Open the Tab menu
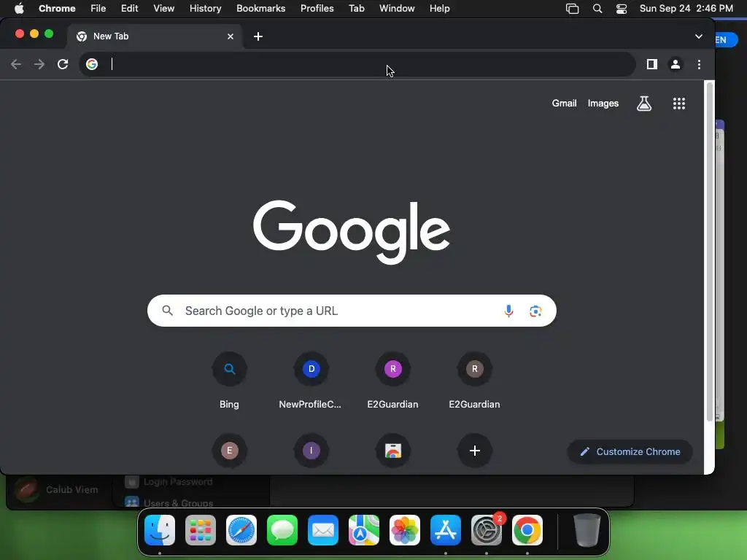The height and width of the screenshot is (560, 747). pyautogui.click(x=356, y=9)
